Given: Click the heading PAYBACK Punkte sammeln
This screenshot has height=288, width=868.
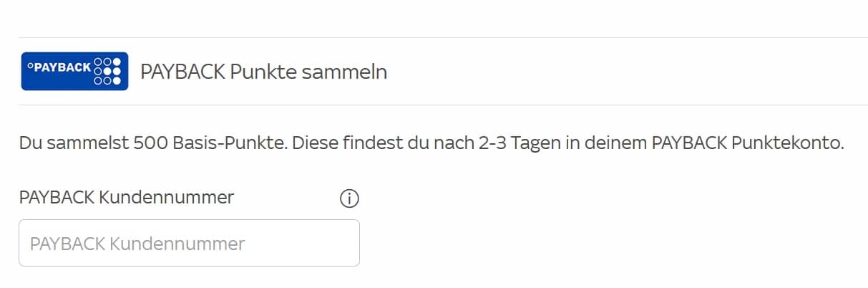Looking at the screenshot, I should [263, 72].
